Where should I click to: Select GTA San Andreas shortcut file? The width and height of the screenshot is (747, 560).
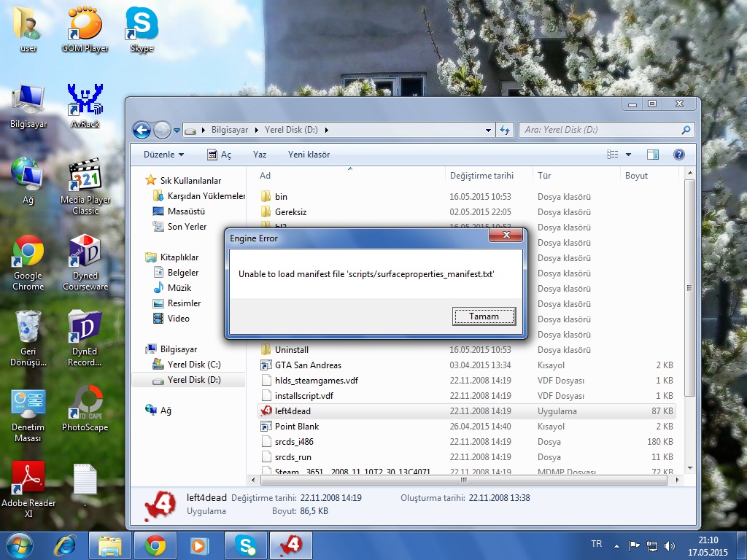point(308,365)
